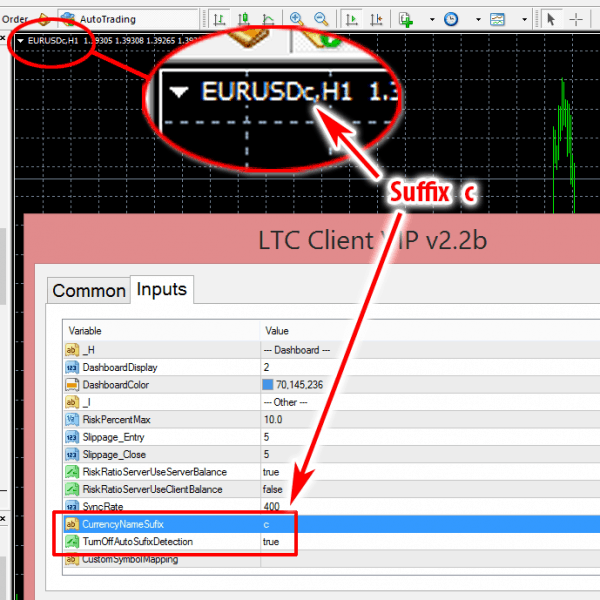Click the _H string type icon

pos(72,350)
